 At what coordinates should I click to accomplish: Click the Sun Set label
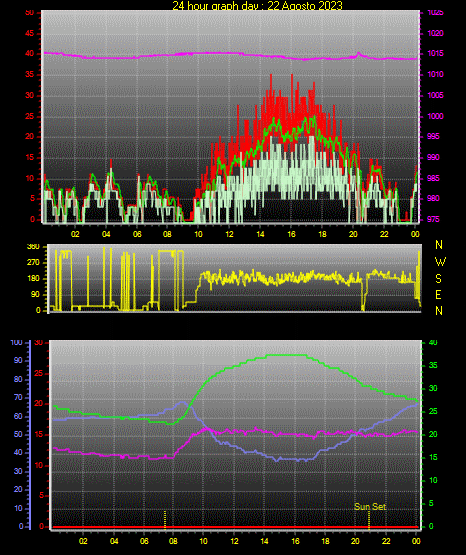click(370, 507)
